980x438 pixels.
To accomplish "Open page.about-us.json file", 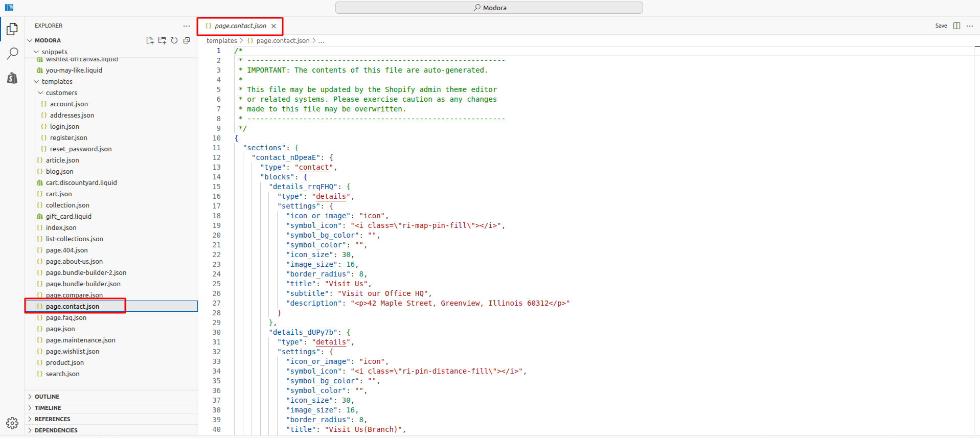I will point(74,261).
